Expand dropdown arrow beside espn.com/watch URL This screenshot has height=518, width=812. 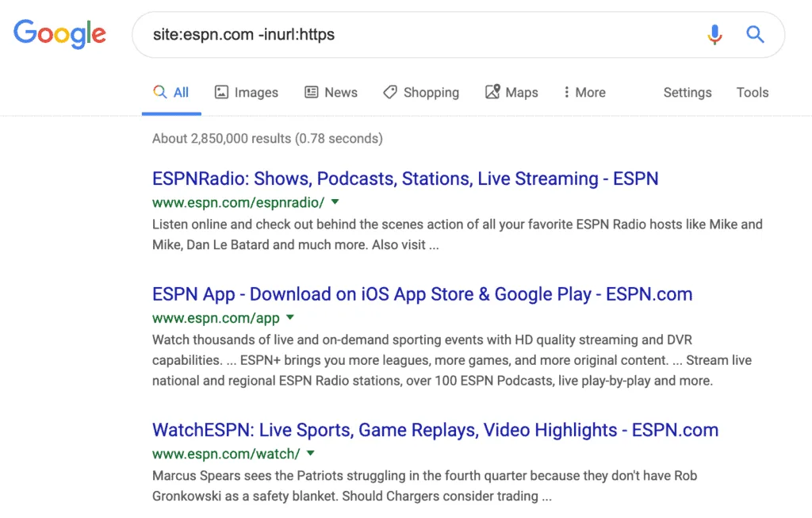pos(310,453)
